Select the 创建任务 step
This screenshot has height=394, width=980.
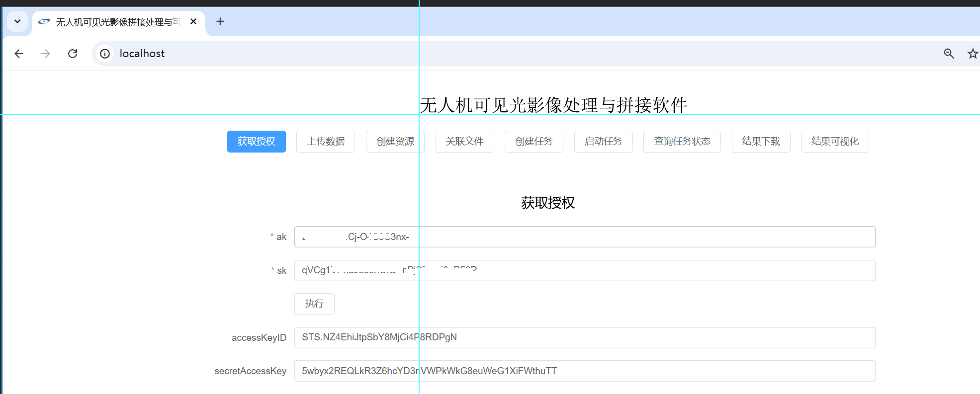click(534, 142)
